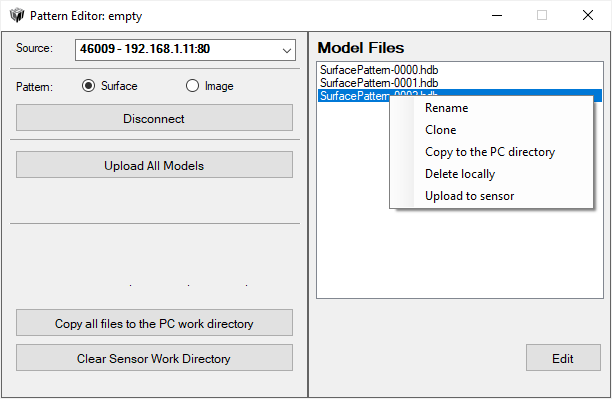The width and height of the screenshot is (612, 399).
Task: Click Clear Sensor Work Directory button
Action: coord(154,358)
